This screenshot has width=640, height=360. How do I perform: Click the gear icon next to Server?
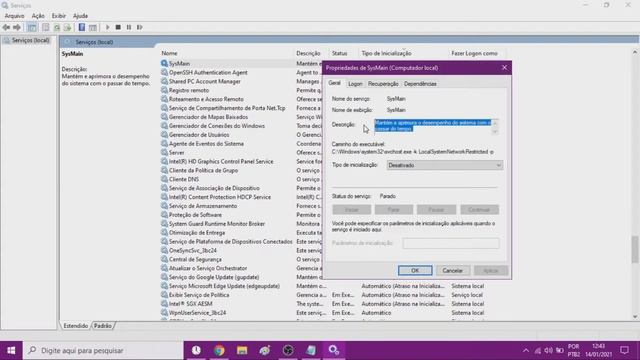point(164,153)
